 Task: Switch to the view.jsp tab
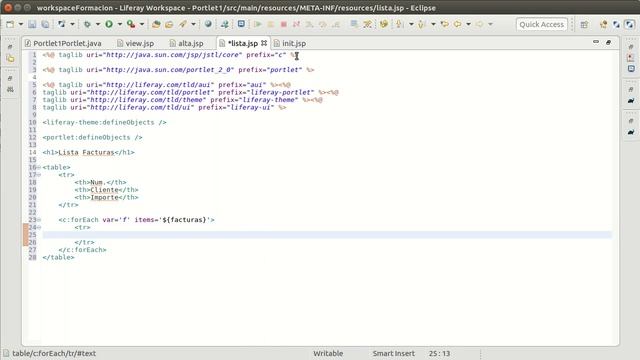click(x=136, y=43)
